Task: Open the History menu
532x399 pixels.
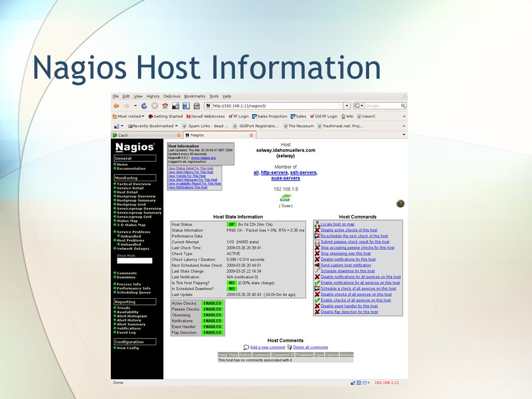Action: [x=153, y=96]
